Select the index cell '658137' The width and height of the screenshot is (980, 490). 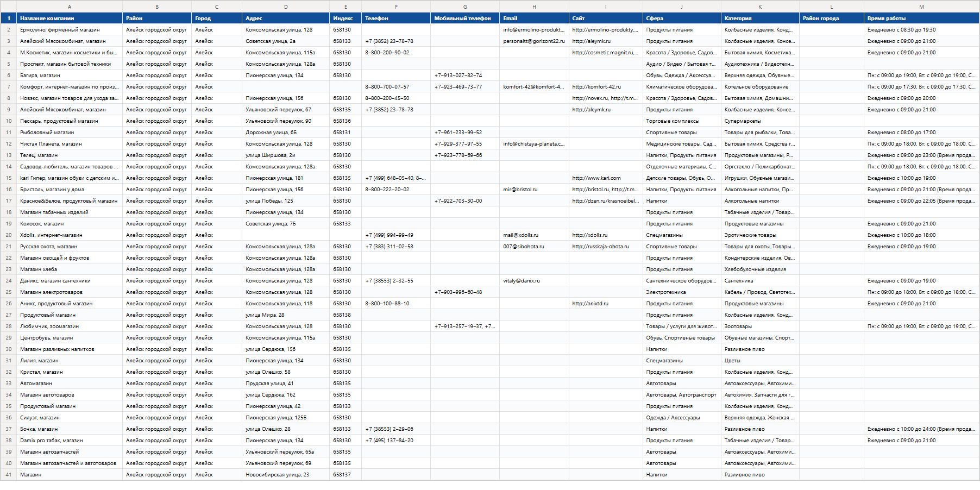pos(345,475)
